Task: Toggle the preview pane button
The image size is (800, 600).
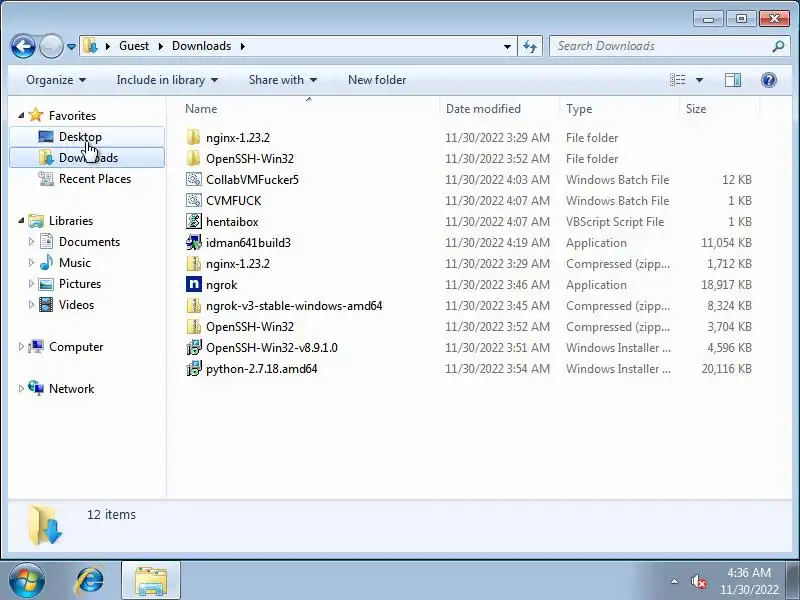Action: point(733,80)
